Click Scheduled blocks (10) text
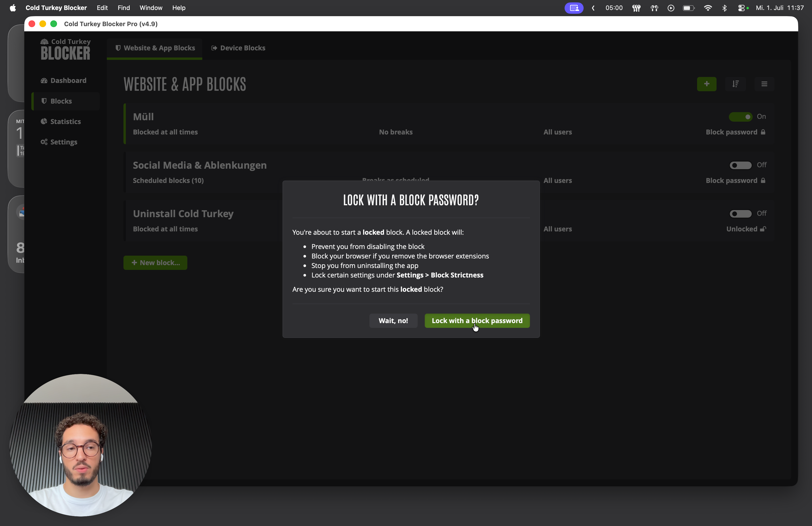 pyautogui.click(x=168, y=181)
